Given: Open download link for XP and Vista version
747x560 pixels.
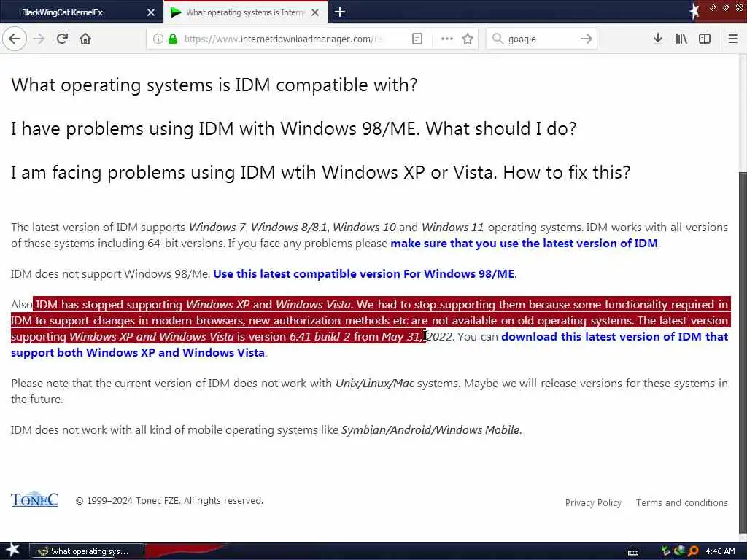Looking at the screenshot, I should tap(369, 345).
